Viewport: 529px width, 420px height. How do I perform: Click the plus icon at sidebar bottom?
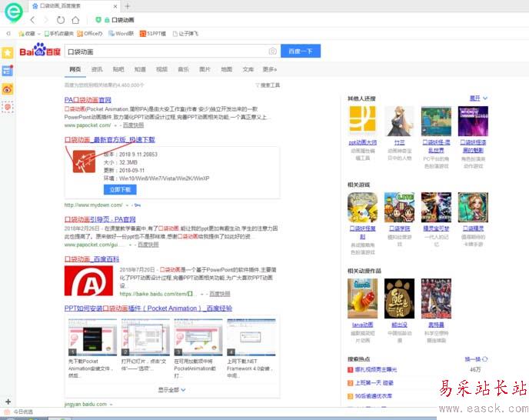click(x=8, y=402)
